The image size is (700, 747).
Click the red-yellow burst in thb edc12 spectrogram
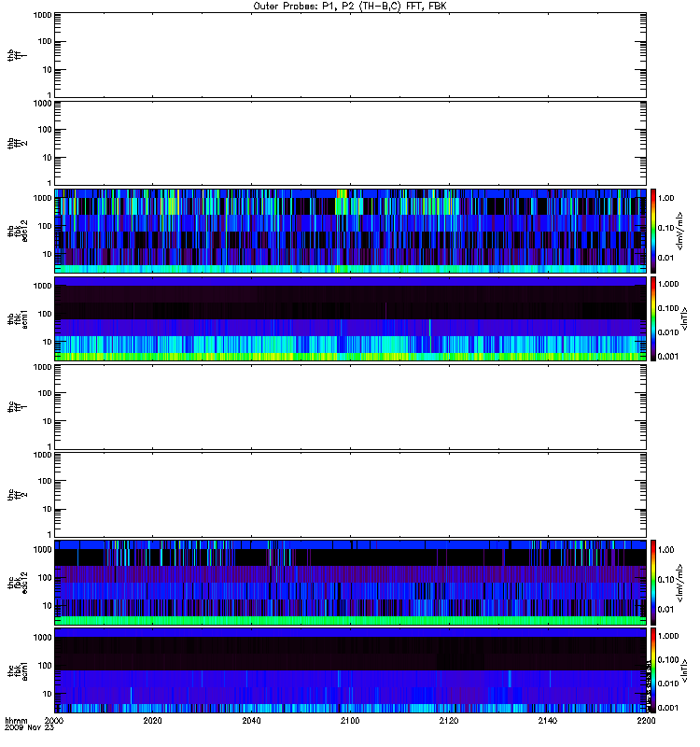click(x=342, y=194)
